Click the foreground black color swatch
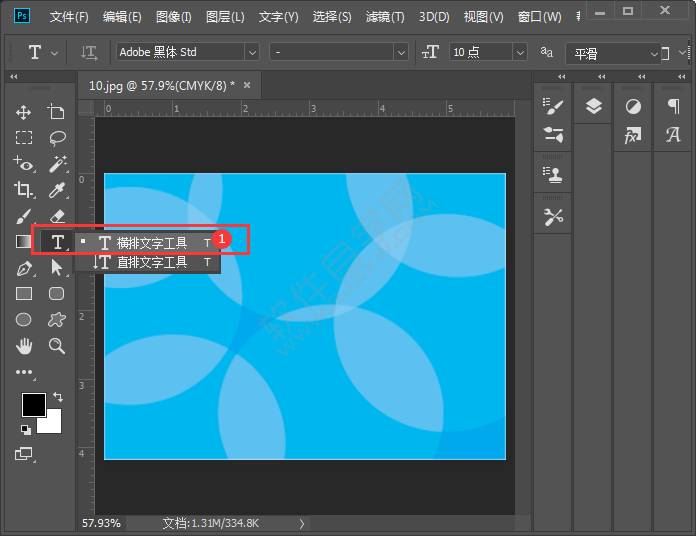 34,405
